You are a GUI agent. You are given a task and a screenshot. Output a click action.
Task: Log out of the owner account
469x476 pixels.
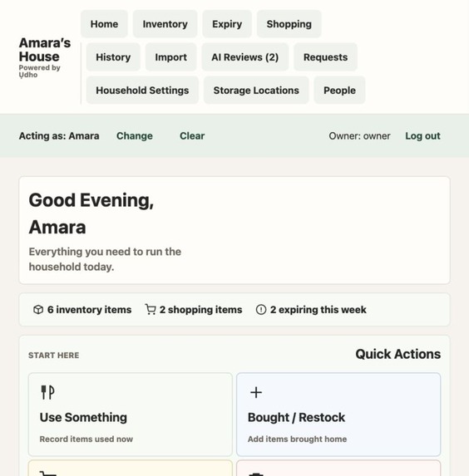point(422,135)
